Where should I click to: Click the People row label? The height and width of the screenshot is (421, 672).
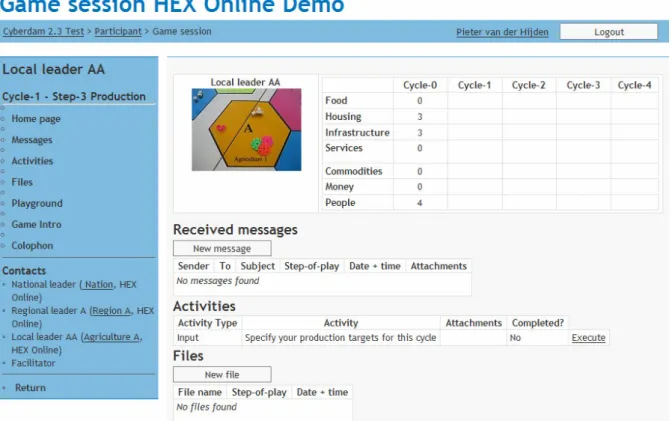[x=340, y=202]
